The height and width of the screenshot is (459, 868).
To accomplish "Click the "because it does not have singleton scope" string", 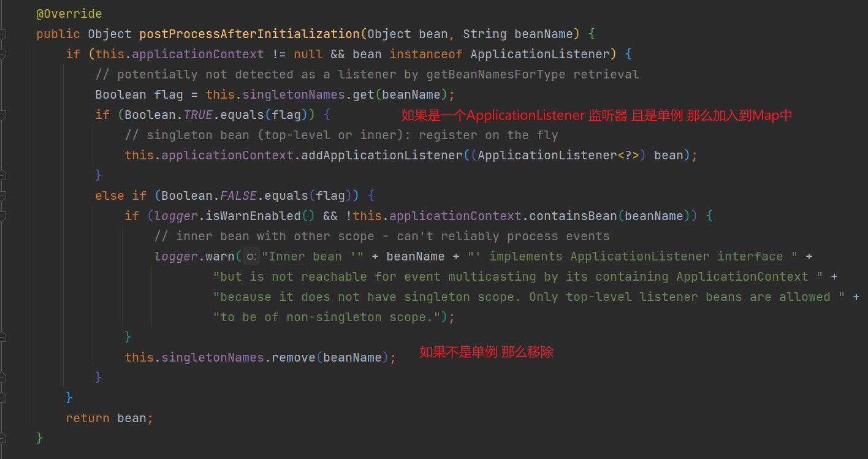I will [529, 297].
